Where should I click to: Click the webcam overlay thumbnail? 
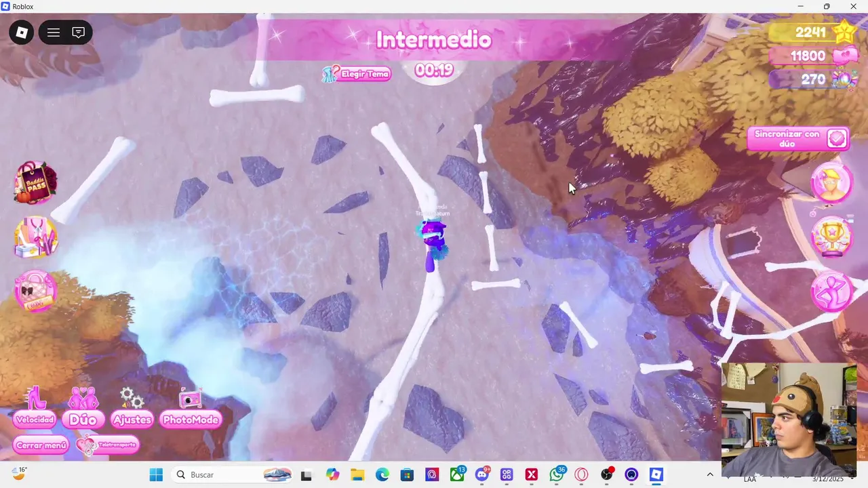click(789, 421)
